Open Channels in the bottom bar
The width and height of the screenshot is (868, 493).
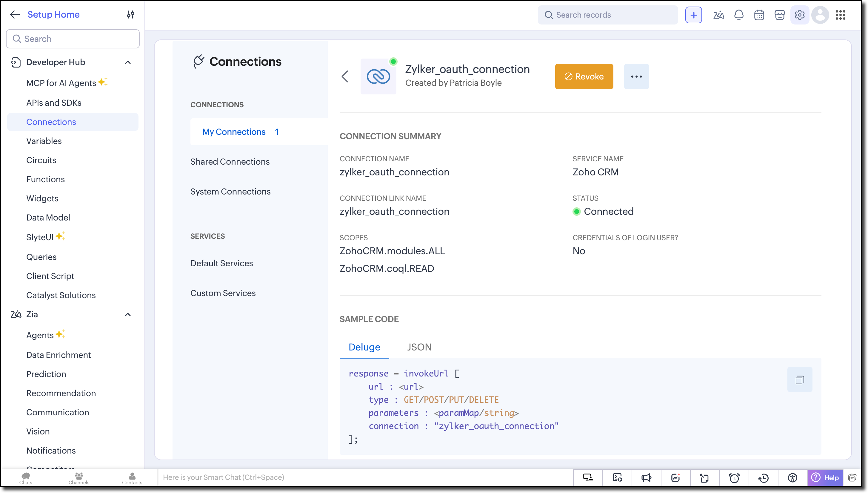tap(79, 478)
